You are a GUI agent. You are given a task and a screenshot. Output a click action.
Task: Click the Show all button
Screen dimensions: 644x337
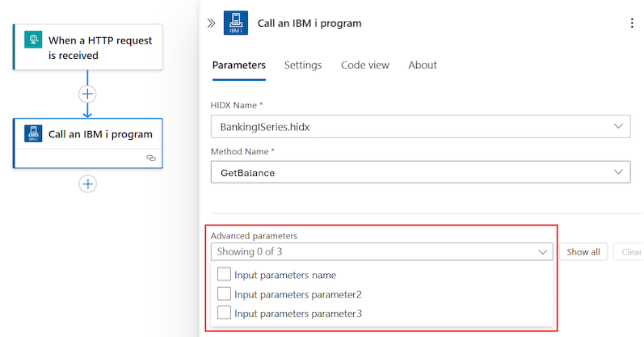pyautogui.click(x=583, y=252)
